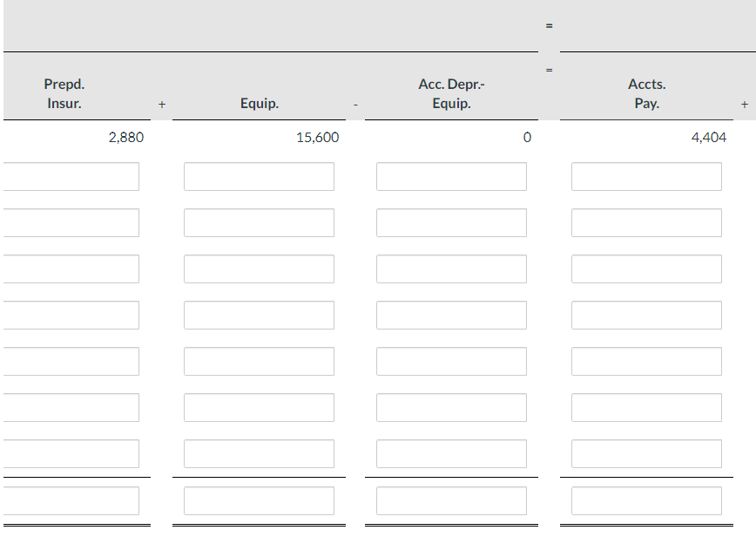Click the Equip. column header

tap(260, 103)
